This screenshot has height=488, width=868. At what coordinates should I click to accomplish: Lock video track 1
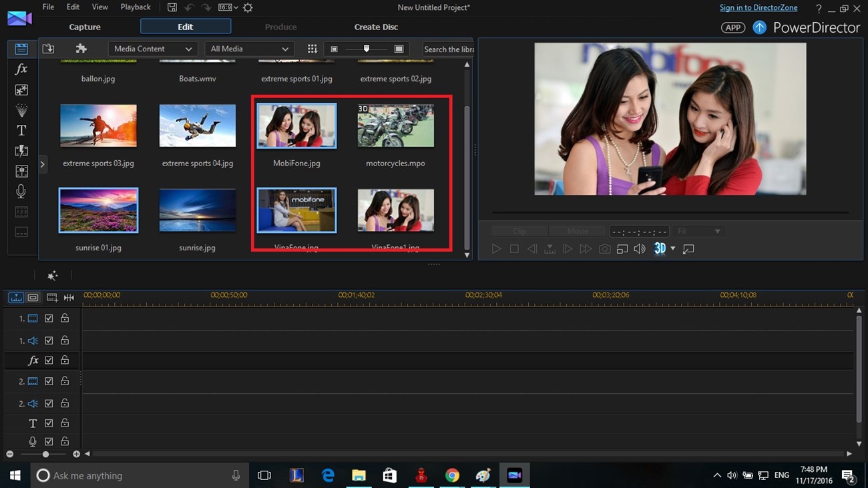65,318
